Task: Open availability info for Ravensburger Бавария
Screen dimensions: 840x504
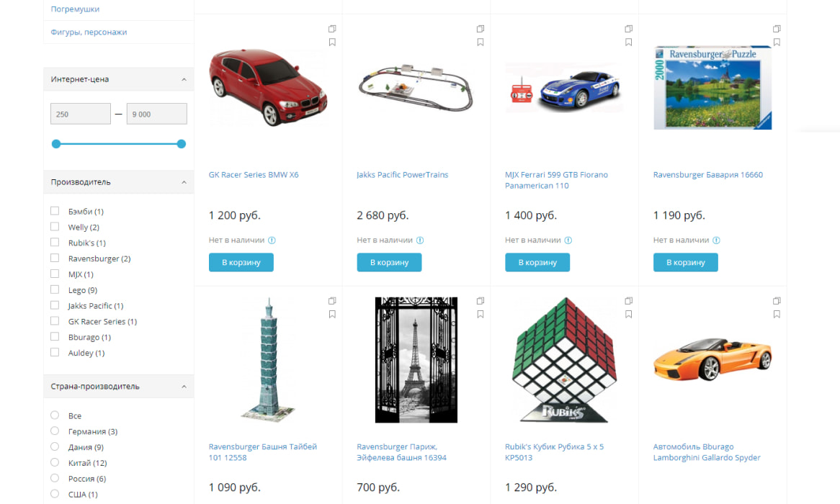Action: pos(717,240)
